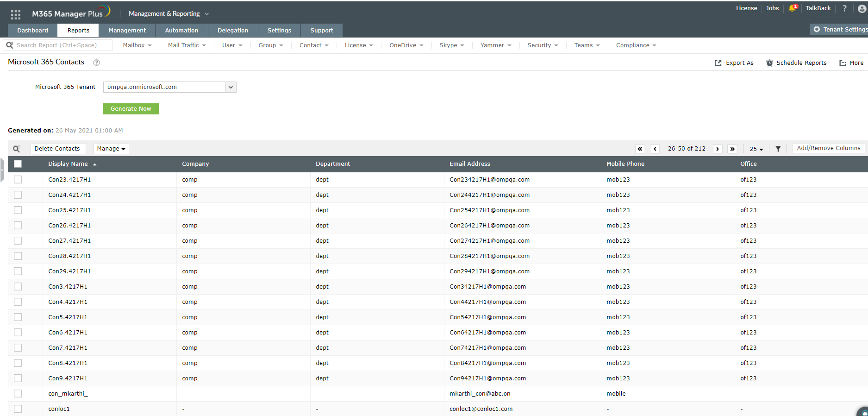Open help for Microsoft 365 Contacts
This screenshot has height=416, width=868.
point(96,63)
